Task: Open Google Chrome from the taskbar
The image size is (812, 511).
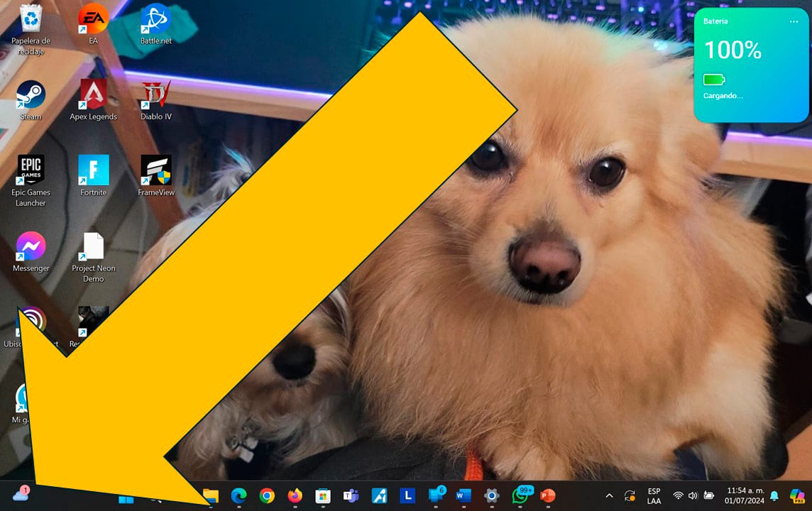Action: (267, 495)
